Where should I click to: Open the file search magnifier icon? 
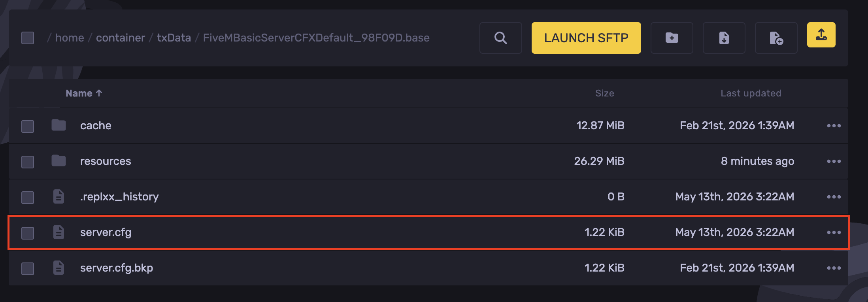coord(500,38)
